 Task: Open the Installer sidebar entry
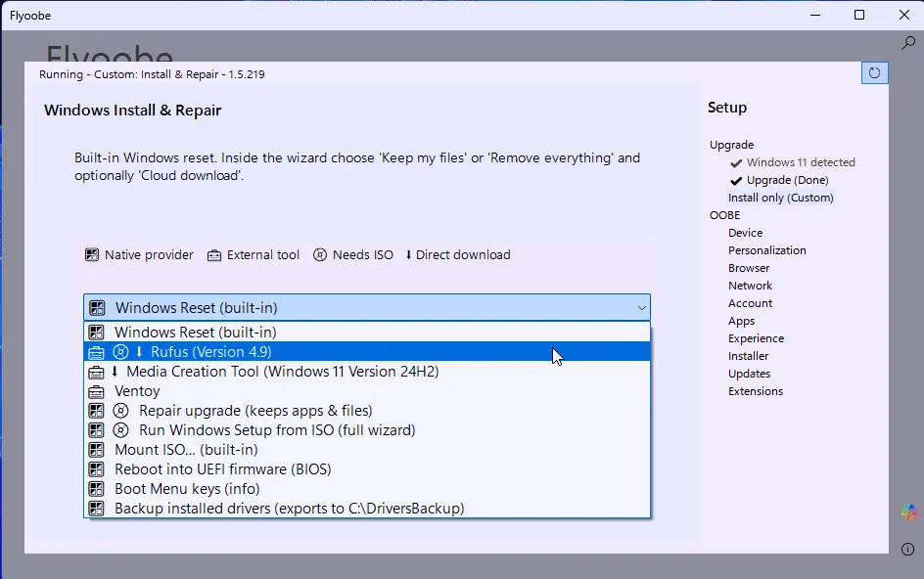point(748,356)
